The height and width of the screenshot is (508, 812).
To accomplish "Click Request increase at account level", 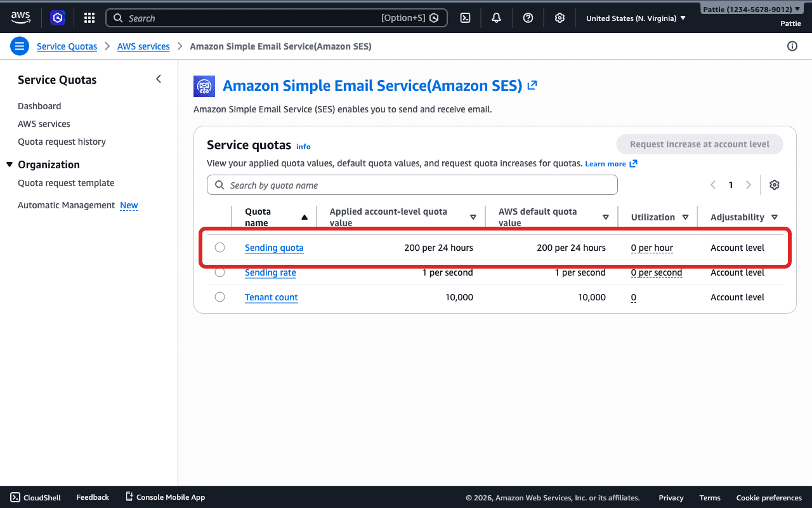I will (x=700, y=144).
